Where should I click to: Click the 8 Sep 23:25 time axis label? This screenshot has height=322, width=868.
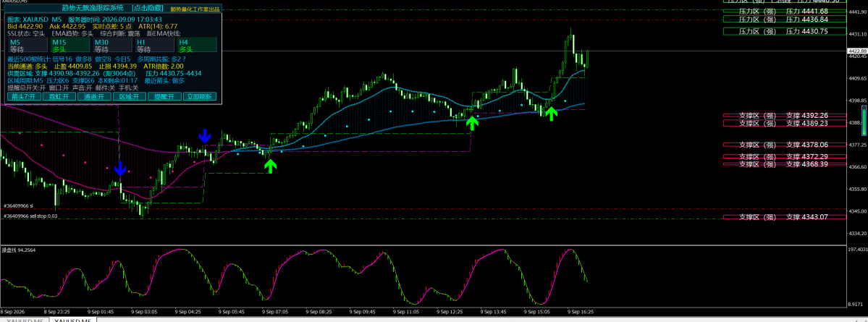click(x=57, y=311)
